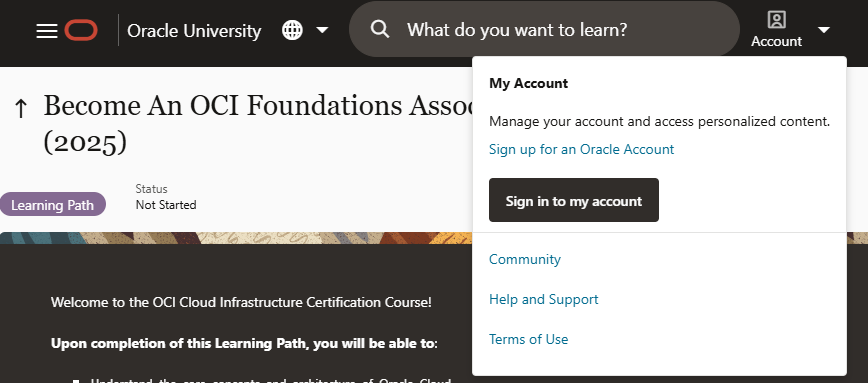Open the Help and Support link
Image resolution: width=868 pixels, height=383 pixels.
[x=544, y=299]
